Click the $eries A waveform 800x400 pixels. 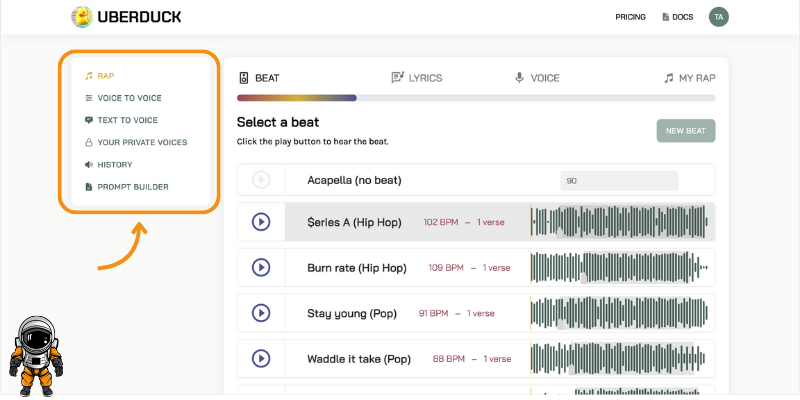click(x=619, y=222)
